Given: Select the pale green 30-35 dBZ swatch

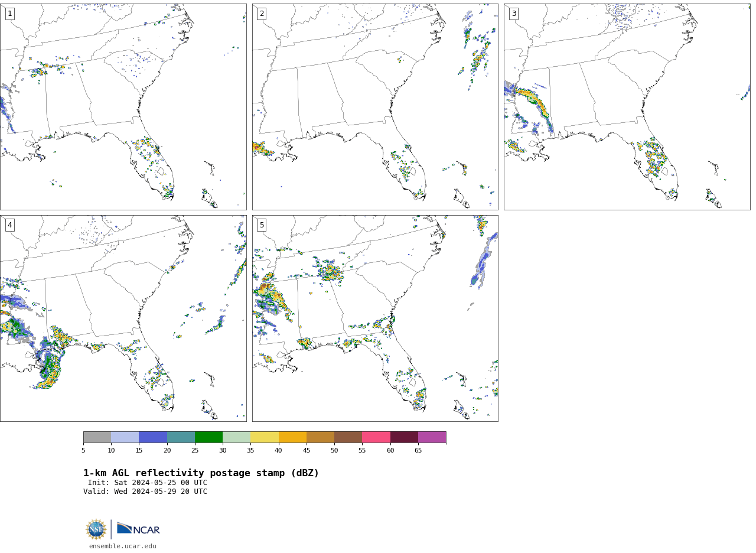Looking at the screenshot, I should (236, 437).
